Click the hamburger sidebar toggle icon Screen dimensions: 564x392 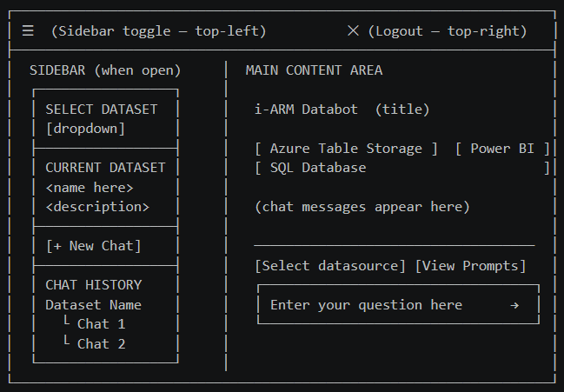pos(28,31)
